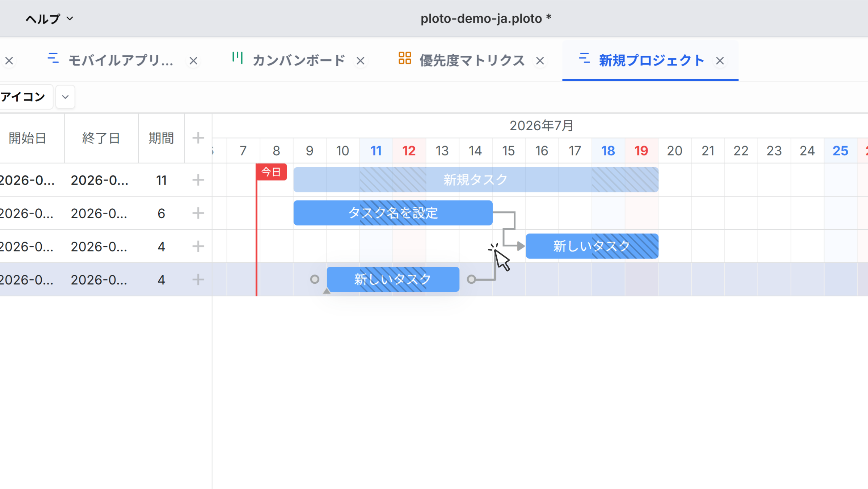Click duration value 6 in second row

(x=161, y=213)
